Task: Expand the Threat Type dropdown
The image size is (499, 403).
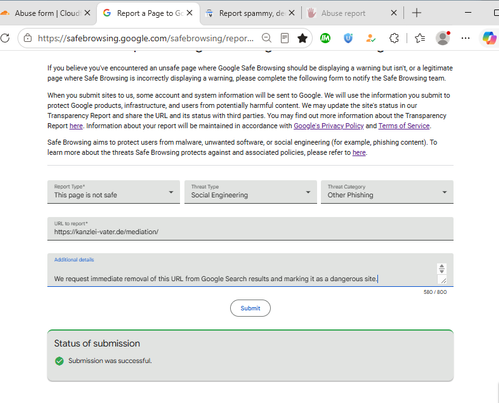Action: point(250,192)
